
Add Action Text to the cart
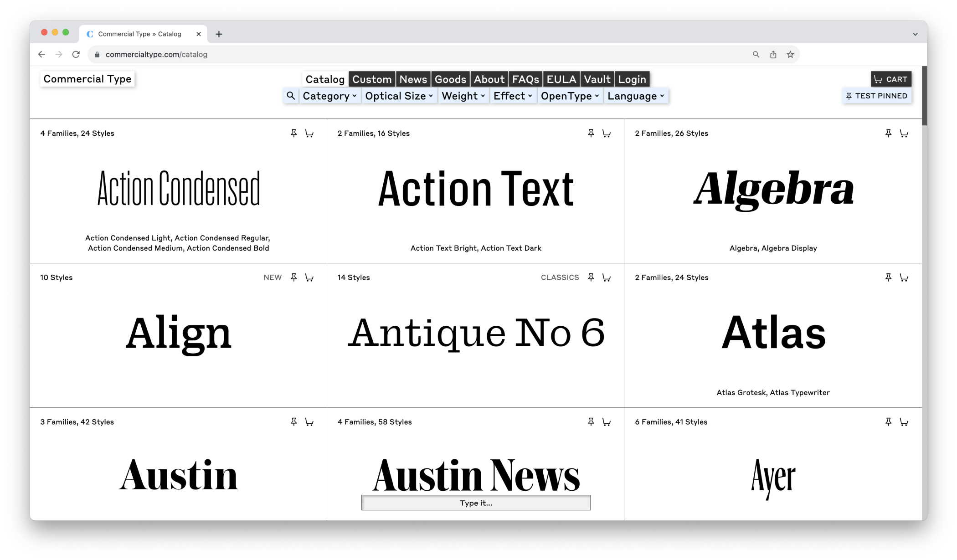tap(607, 133)
